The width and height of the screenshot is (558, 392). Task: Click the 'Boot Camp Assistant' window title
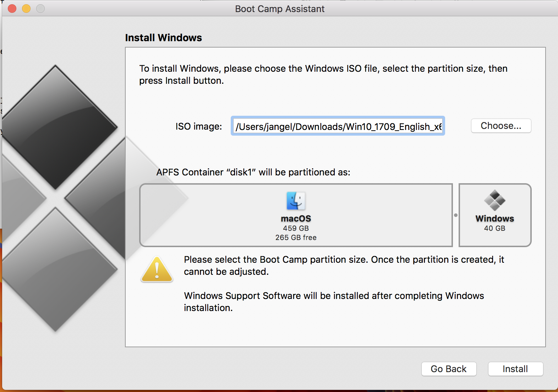pos(280,9)
